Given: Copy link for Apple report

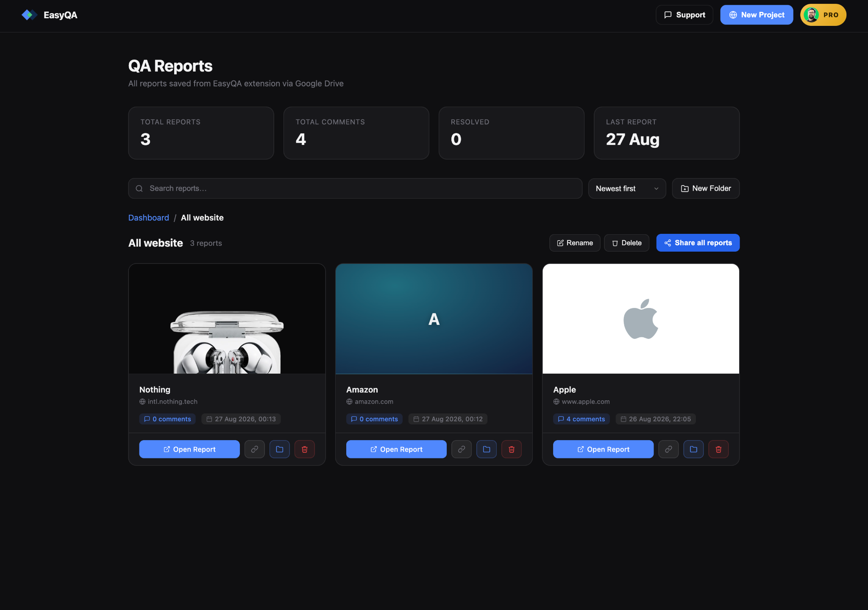Looking at the screenshot, I should click(x=669, y=449).
